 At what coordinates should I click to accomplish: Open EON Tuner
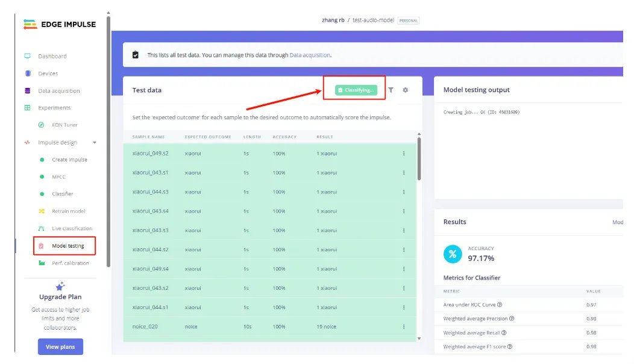64,125
